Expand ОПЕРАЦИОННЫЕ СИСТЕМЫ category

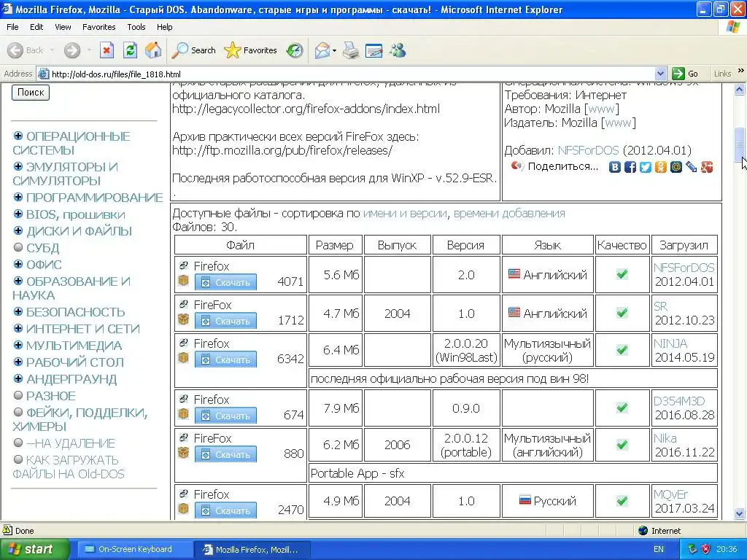(18, 136)
